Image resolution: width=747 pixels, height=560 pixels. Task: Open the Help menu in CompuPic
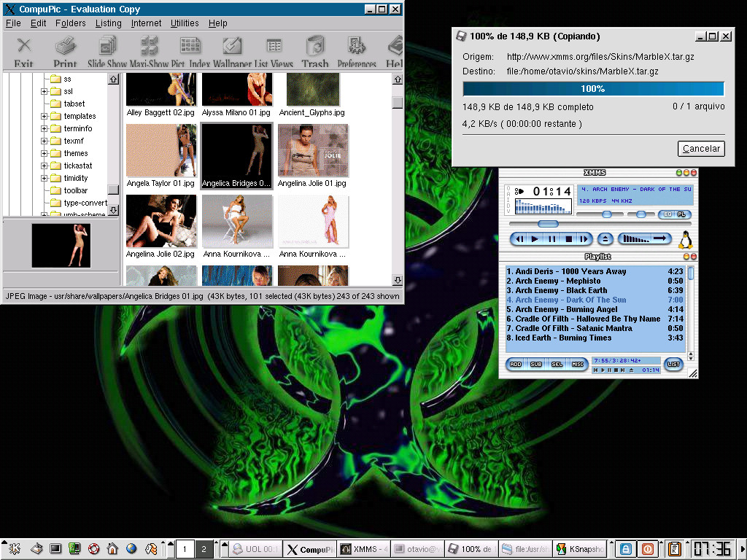217,23
